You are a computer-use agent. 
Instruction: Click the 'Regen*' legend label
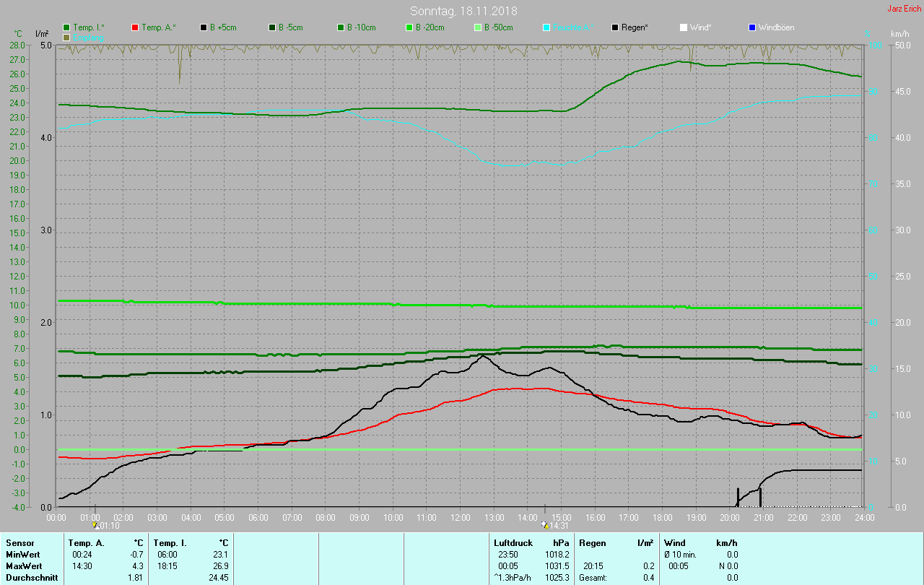click(x=635, y=27)
